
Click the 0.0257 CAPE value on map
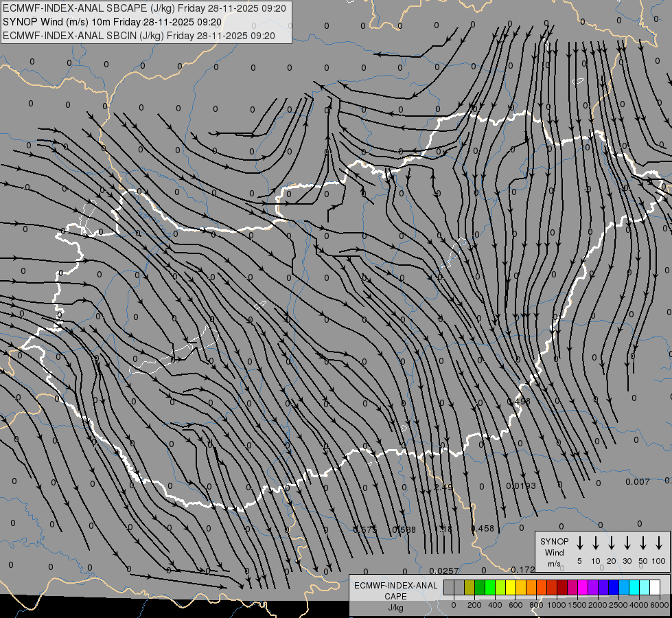coord(444,571)
